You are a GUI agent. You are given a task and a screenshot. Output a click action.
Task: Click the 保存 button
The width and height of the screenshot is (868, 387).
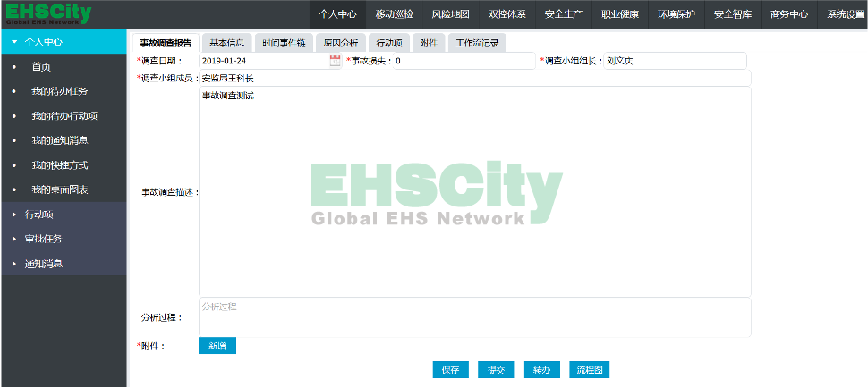tap(451, 370)
